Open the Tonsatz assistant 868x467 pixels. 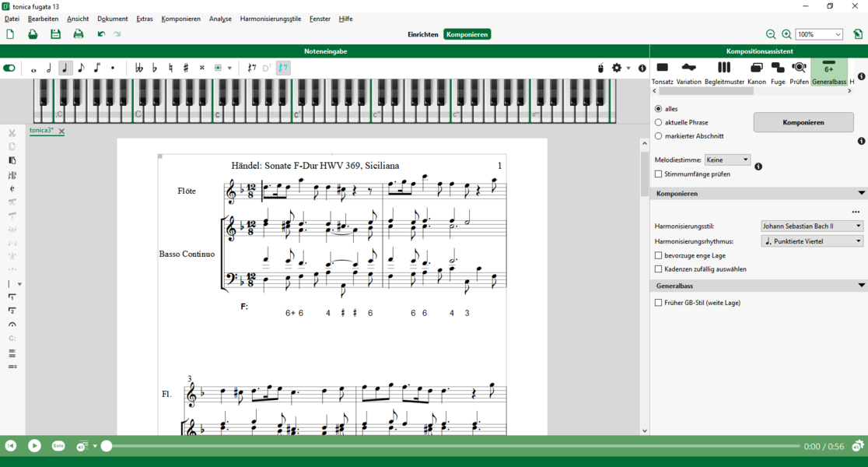[x=662, y=72]
